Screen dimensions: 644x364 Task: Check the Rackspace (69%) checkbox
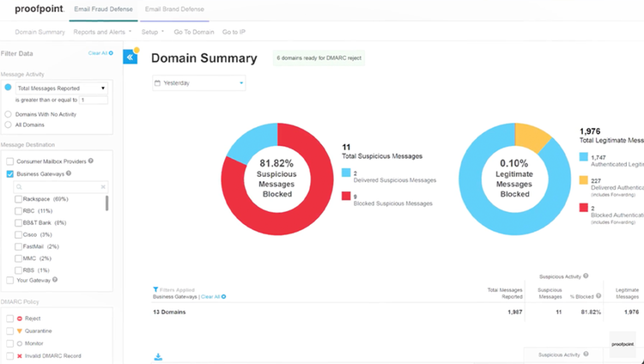18,199
